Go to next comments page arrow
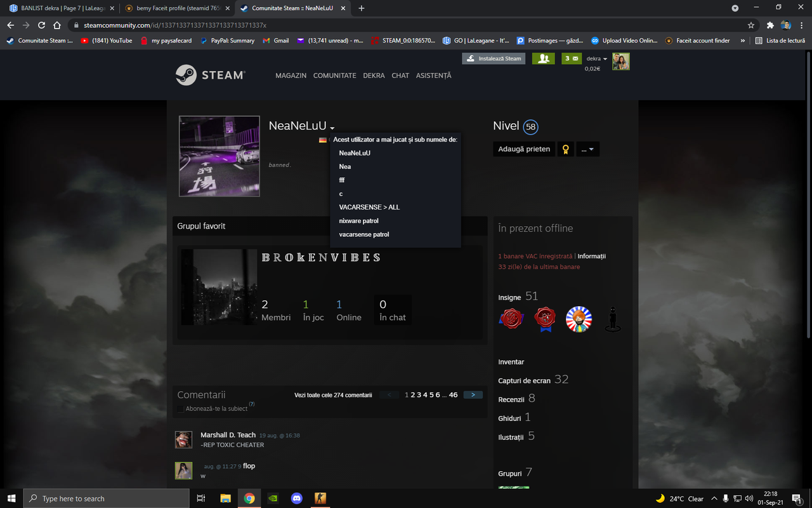 click(473, 395)
